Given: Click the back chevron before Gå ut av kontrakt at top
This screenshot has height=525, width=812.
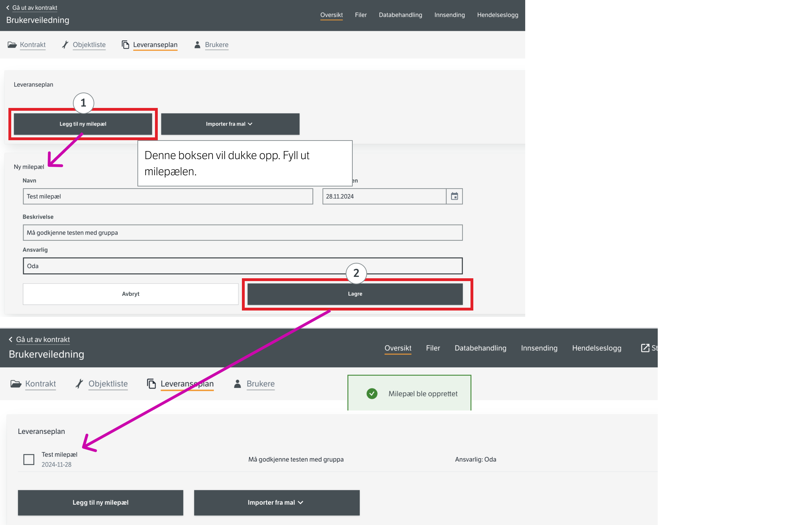Looking at the screenshot, I should pos(8,8).
